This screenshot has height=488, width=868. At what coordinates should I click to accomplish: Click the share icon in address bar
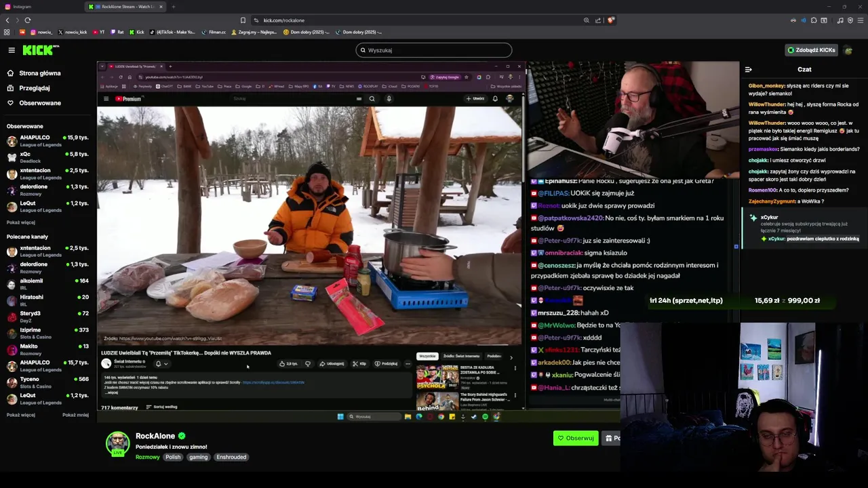pos(598,20)
